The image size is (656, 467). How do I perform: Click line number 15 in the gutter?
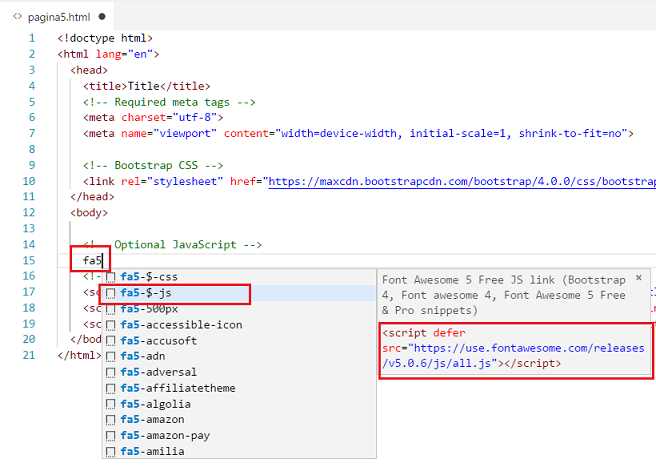(29, 260)
